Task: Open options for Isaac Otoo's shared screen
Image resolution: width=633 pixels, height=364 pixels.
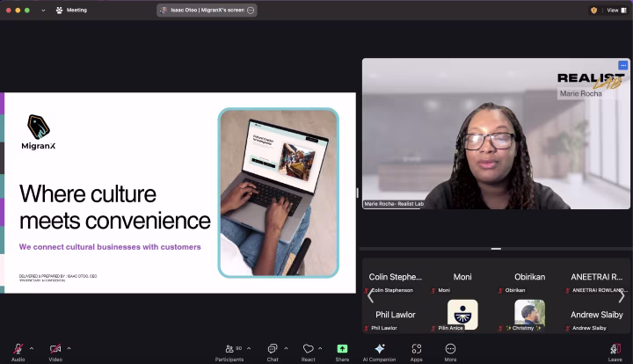Action: (x=251, y=10)
